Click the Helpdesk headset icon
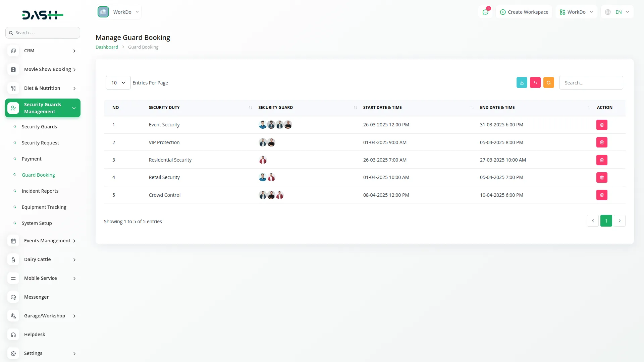Image resolution: width=644 pixels, height=362 pixels. point(13,335)
